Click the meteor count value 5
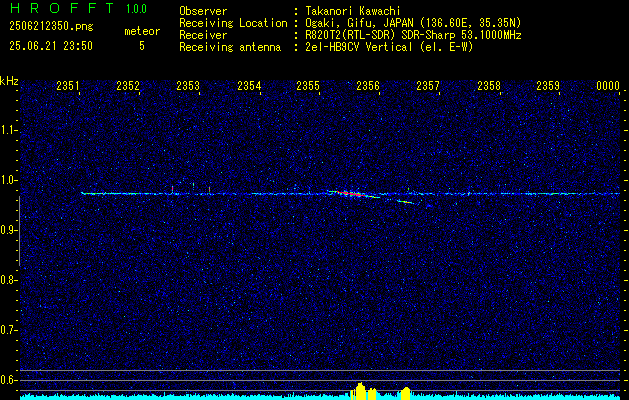The height and width of the screenshot is (400, 629). [142, 46]
